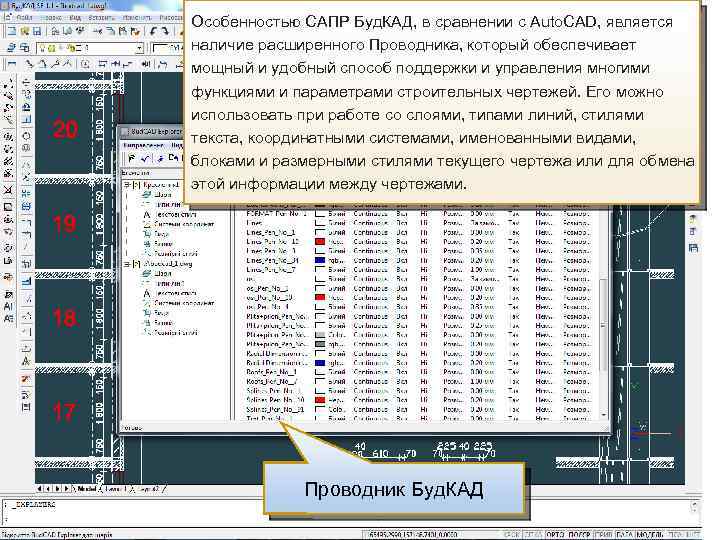Select the Roofs_Pen_No_1 layer row

(417, 372)
